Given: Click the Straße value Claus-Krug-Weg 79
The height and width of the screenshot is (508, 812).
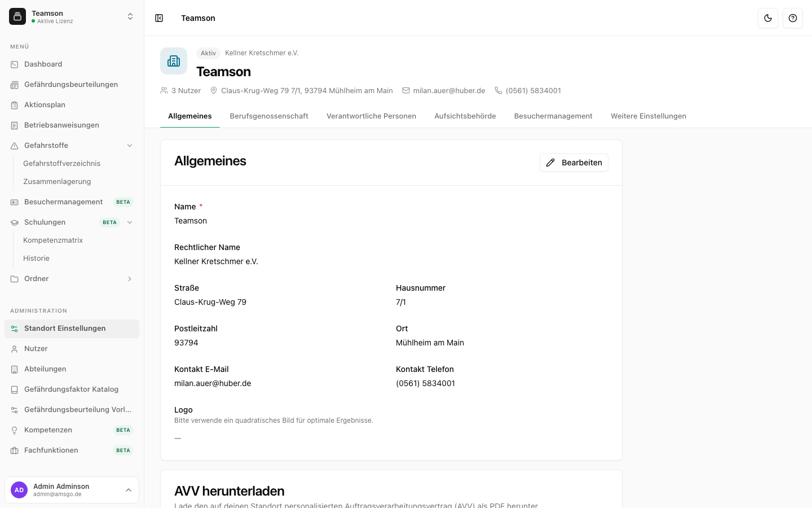Looking at the screenshot, I should pos(210,302).
